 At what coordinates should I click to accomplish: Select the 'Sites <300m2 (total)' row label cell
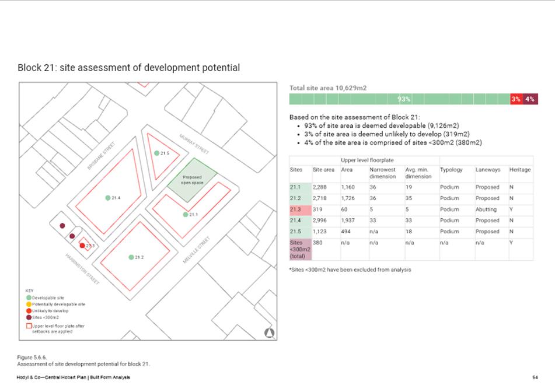coord(300,250)
